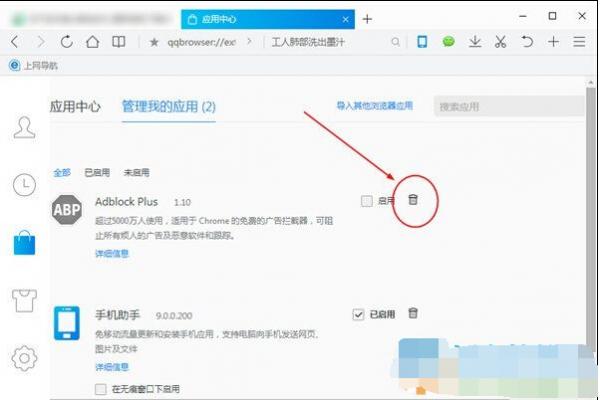
Task: Filter apps by 全部
Action: pos(62,173)
